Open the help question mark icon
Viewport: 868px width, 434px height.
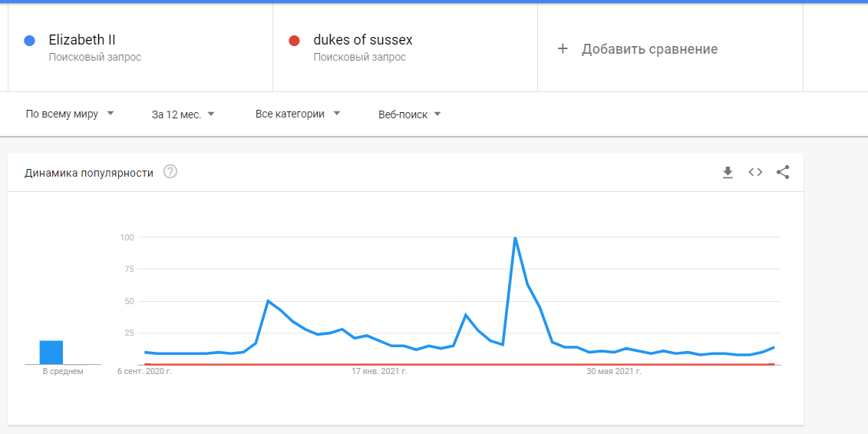170,172
